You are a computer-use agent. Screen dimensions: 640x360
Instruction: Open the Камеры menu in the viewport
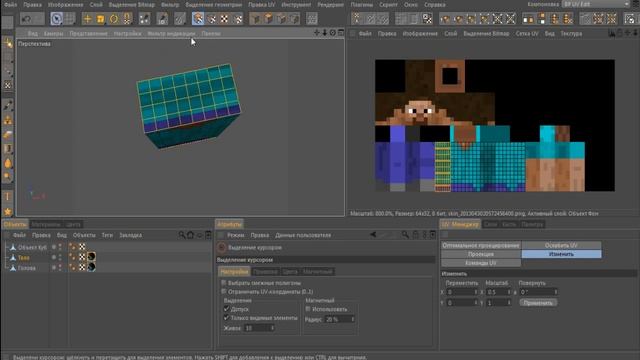pos(53,33)
